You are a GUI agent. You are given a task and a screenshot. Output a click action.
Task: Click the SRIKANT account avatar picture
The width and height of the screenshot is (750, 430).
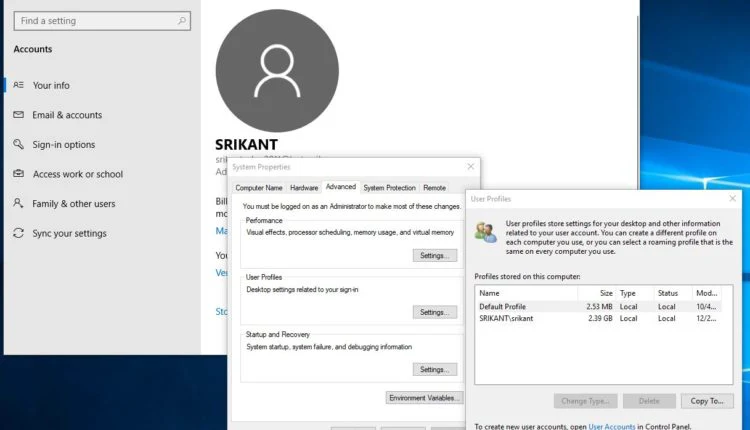point(277,71)
